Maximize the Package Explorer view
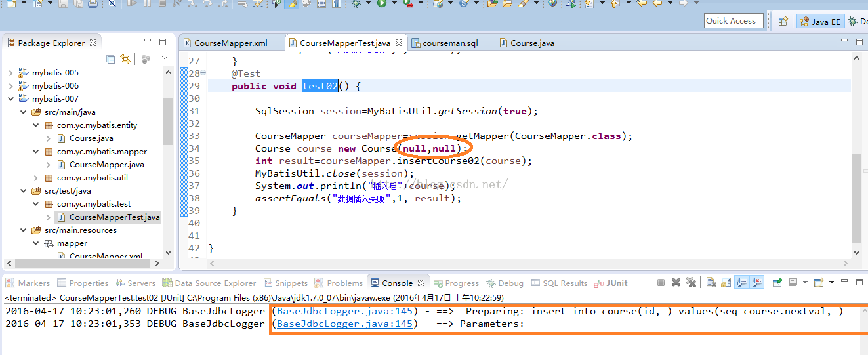 point(163,42)
